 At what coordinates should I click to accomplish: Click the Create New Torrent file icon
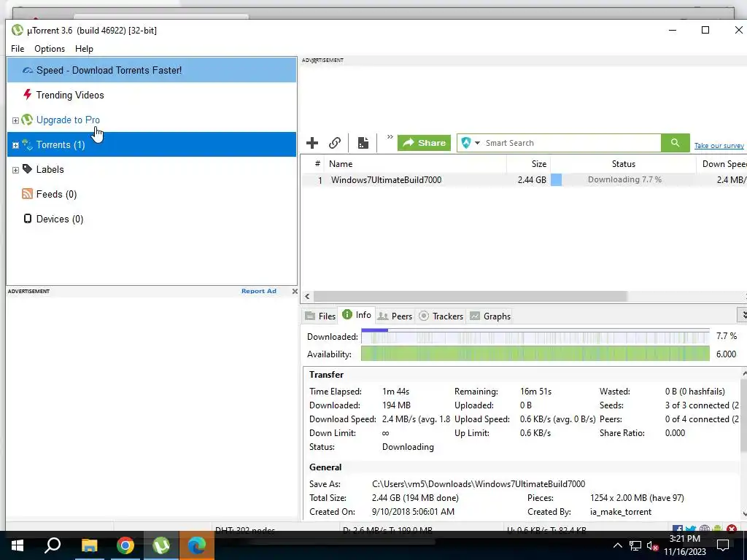(363, 143)
